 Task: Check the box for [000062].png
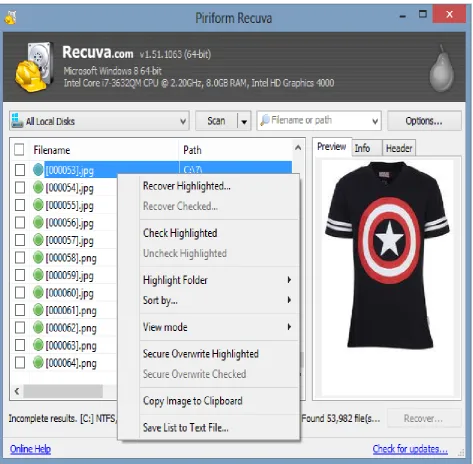coord(20,328)
